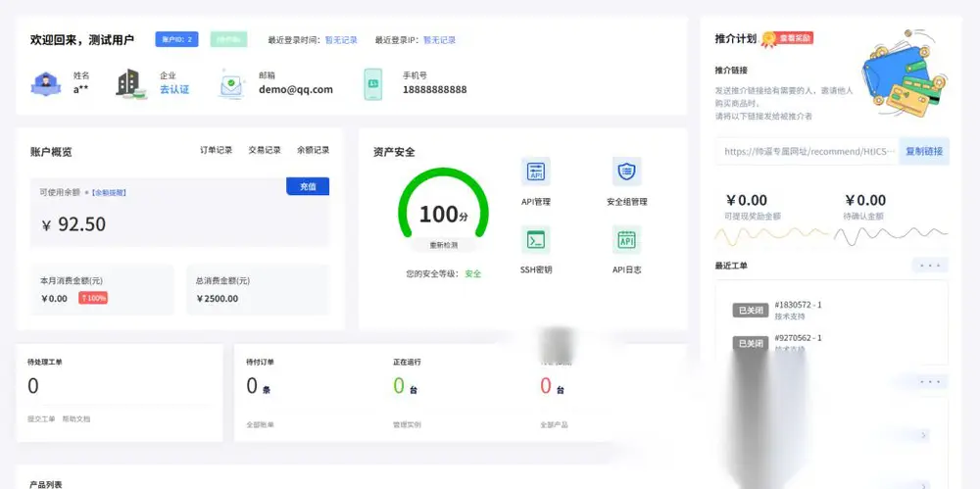The image size is (980, 489).
Task: Click 已关闭 status of ticket #9270562
Action: point(751,343)
